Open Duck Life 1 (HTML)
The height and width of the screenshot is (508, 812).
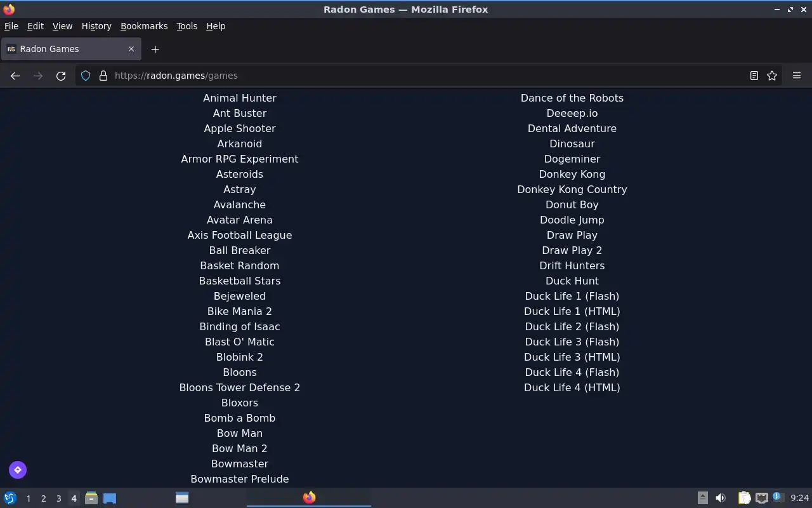pyautogui.click(x=572, y=311)
